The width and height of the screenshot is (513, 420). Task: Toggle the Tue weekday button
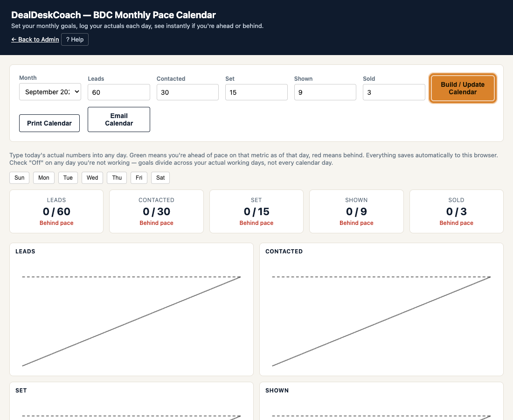(x=68, y=178)
